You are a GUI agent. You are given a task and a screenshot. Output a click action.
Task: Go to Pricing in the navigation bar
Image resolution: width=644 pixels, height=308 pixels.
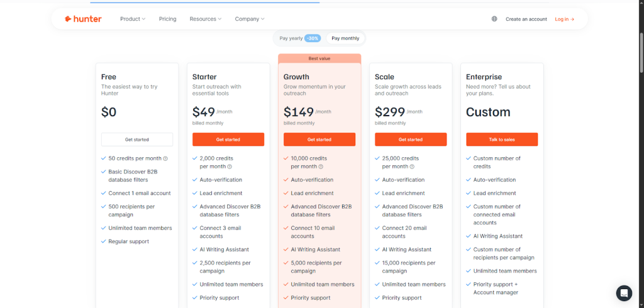pyautogui.click(x=167, y=19)
